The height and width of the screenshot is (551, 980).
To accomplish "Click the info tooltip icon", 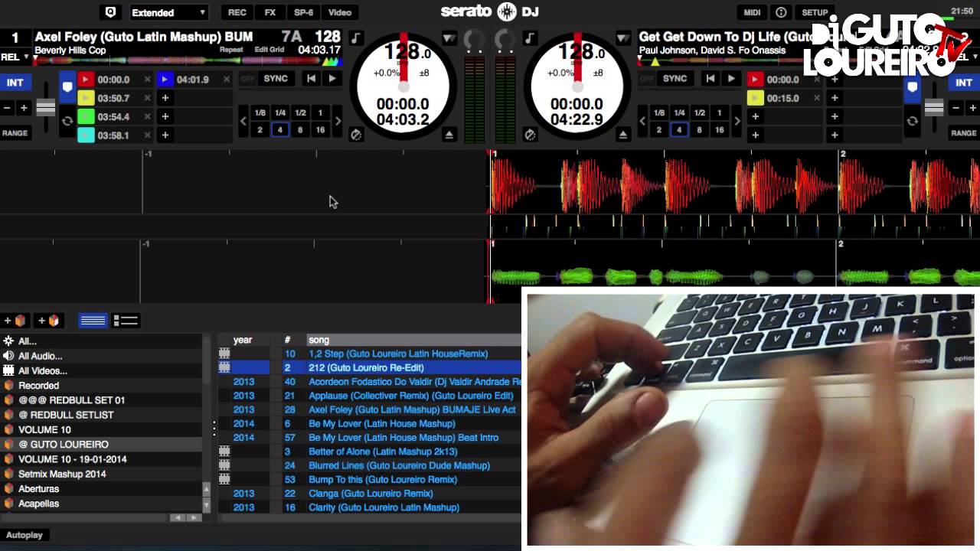I will 781,12.
